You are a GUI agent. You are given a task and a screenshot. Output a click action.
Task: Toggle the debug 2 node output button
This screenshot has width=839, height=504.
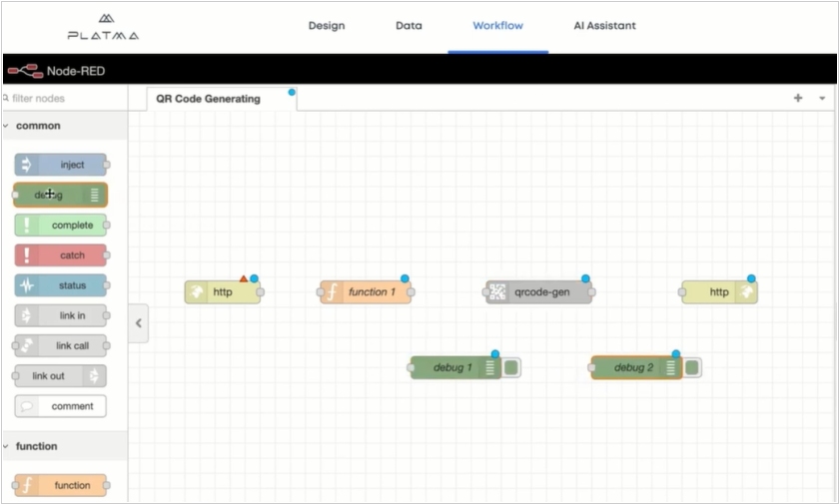tap(692, 367)
